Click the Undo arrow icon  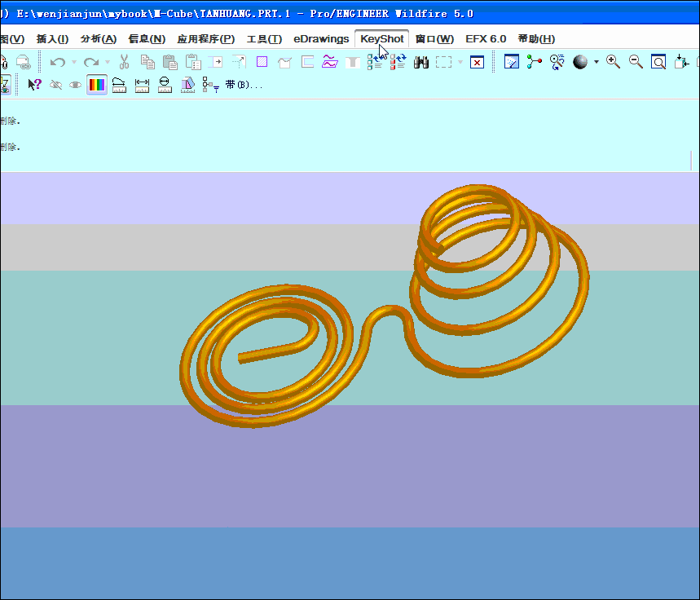point(58,62)
